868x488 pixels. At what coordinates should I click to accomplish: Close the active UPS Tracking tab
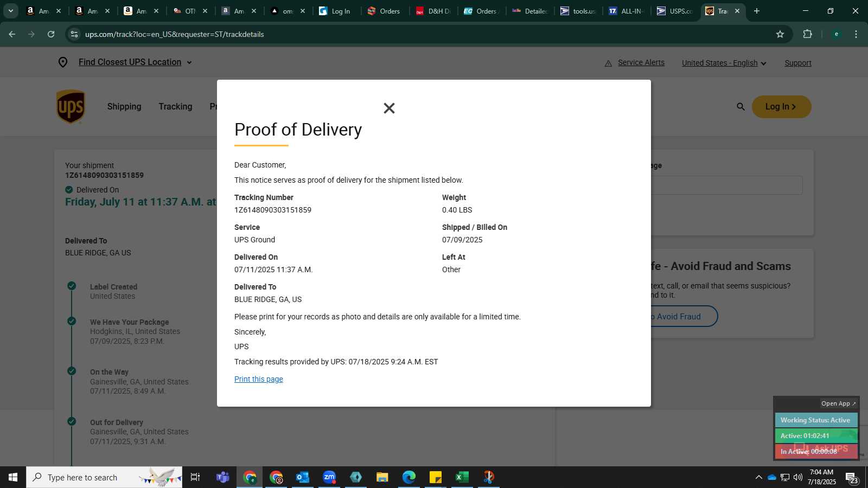tap(737, 11)
